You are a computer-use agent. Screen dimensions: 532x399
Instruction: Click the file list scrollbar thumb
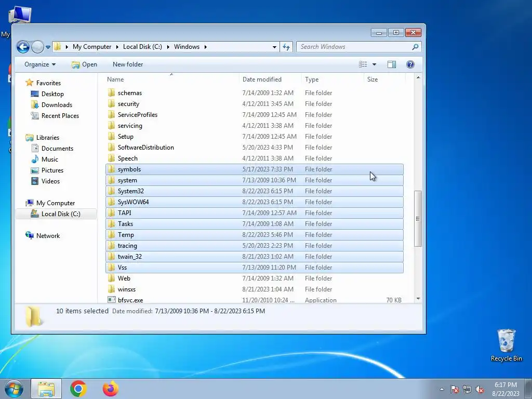pyautogui.click(x=418, y=219)
